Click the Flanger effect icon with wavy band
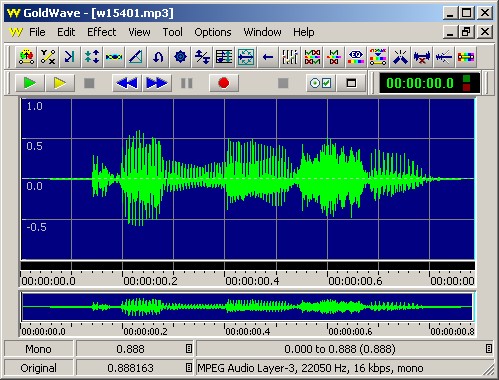499x380 pixels. [x=114, y=57]
